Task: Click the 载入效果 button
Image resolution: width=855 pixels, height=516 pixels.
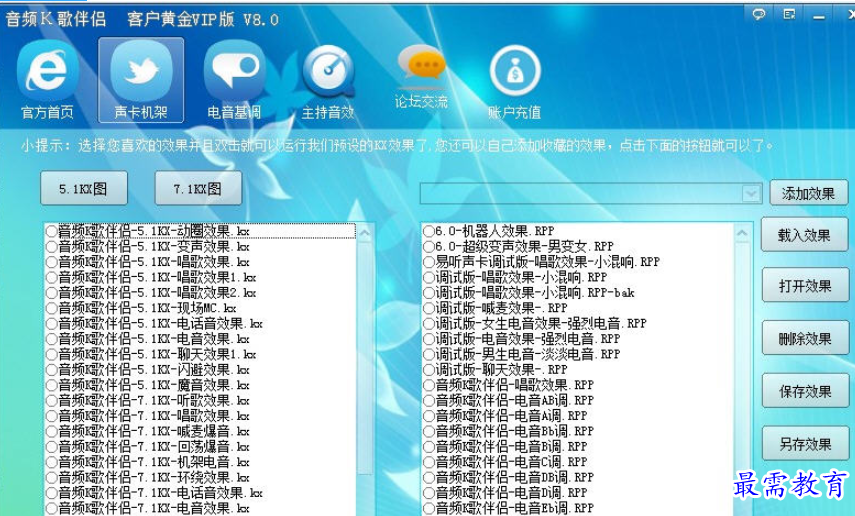Action: pyautogui.click(x=804, y=235)
